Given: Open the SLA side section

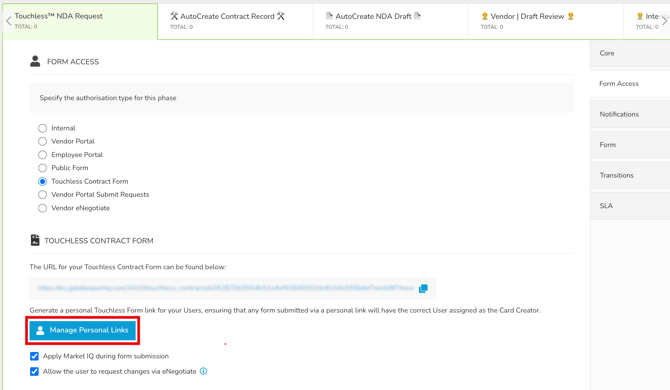Looking at the screenshot, I should pyautogui.click(x=630, y=206).
